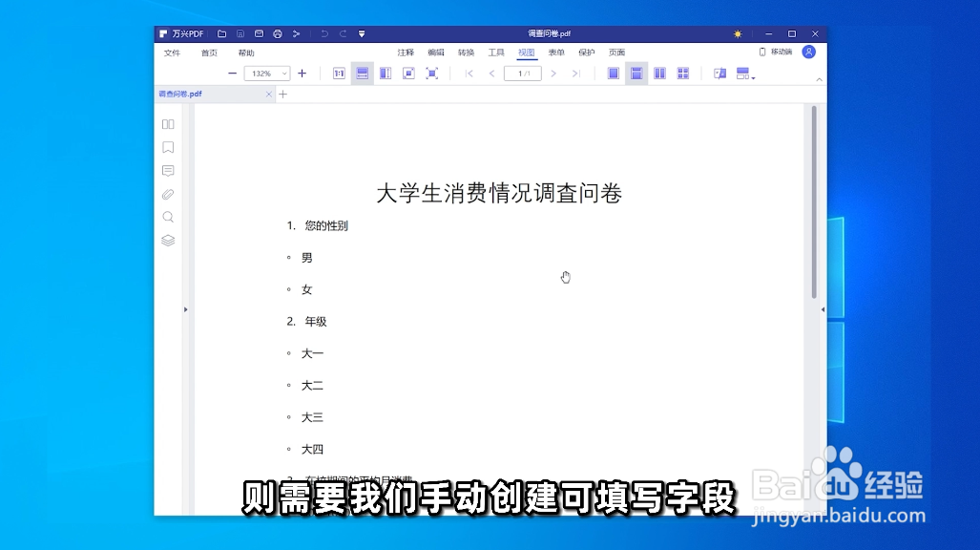Expand the collapsed left panel arrow
This screenshot has width=980, height=550.
pyautogui.click(x=185, y=308)
